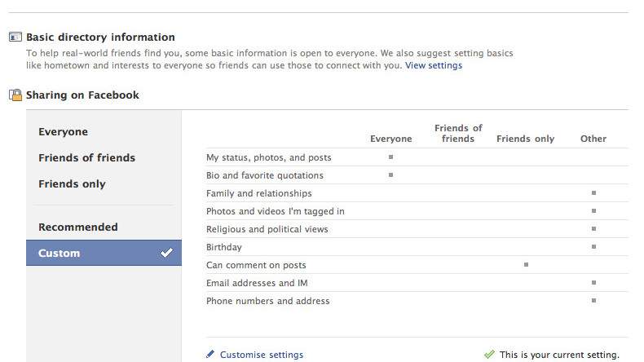Click the 'Everyone' column header

click(x=391, y=139)
